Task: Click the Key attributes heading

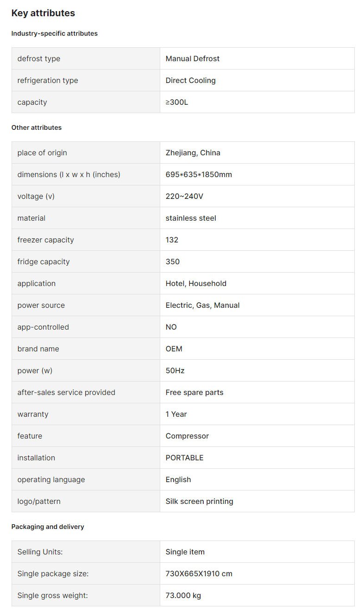Action: point(43,13)
